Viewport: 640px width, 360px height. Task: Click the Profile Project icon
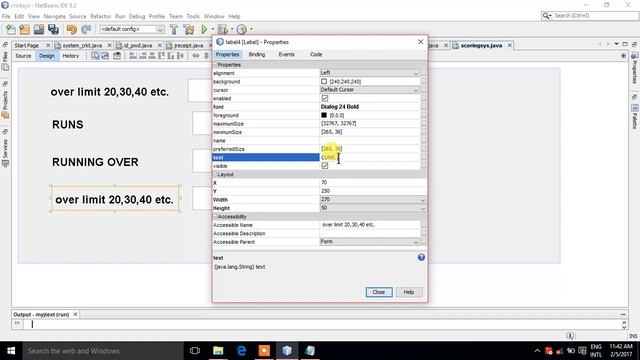coord(242,29)
